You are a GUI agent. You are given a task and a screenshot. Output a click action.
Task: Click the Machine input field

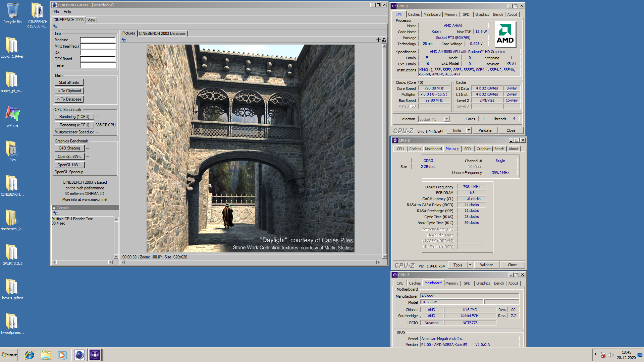tap(98, 40)
